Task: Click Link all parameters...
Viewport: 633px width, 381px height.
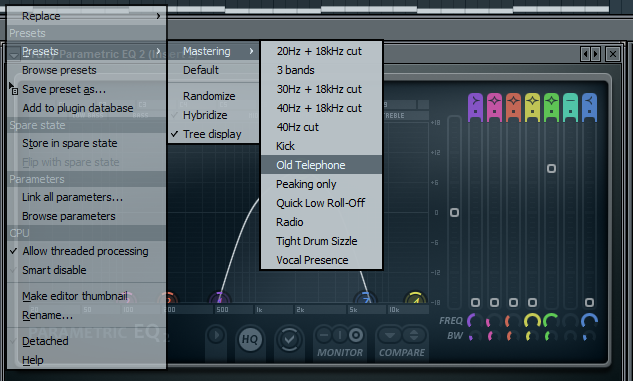Action: (x=86, y=197)
